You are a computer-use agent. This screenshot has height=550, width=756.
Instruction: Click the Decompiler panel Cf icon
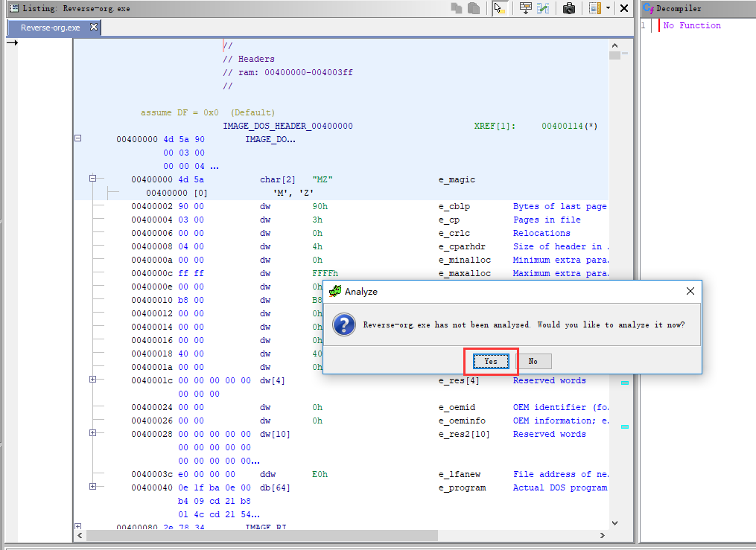[x=648, y=8]
